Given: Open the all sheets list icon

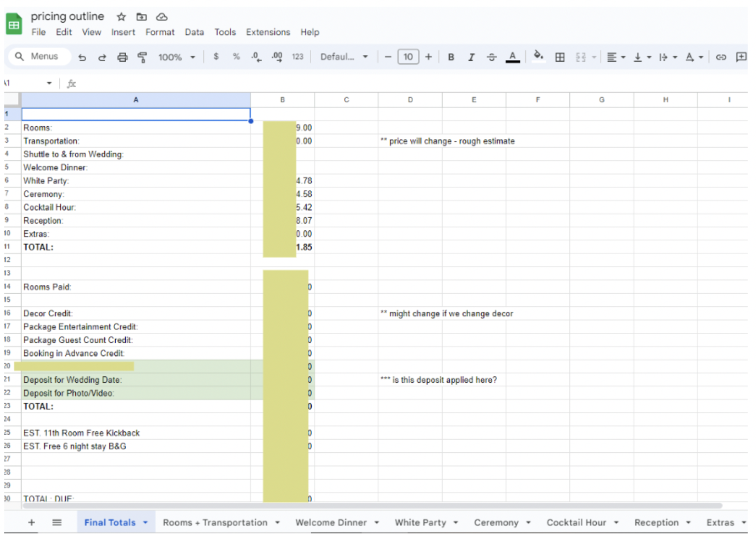Looking at the screenshot, I should 57,522.
